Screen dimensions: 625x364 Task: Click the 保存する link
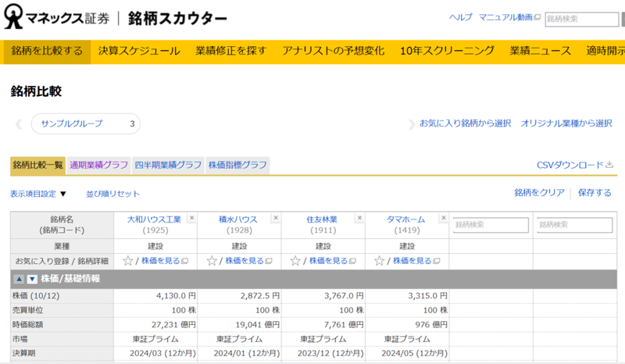(595, 193)
